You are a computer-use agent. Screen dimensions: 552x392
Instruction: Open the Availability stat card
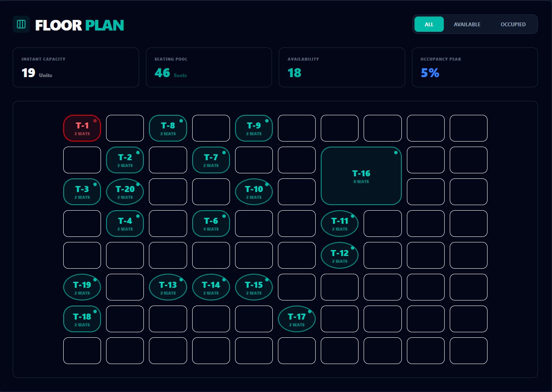342,67
